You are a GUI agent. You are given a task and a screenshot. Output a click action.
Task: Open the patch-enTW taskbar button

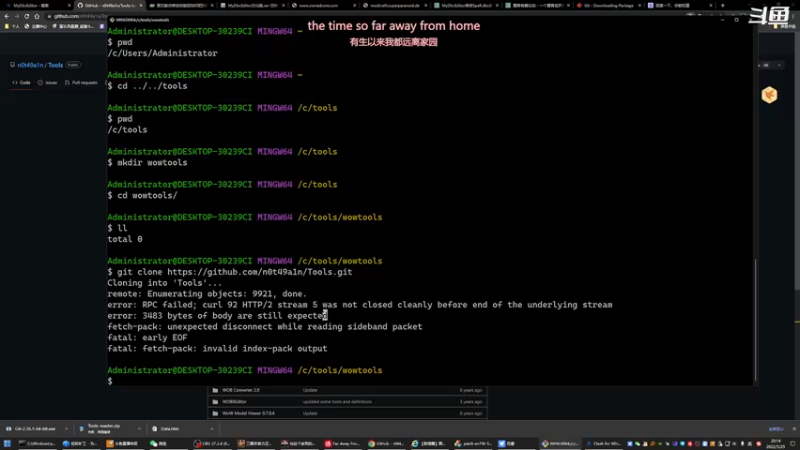click(473, 444)
